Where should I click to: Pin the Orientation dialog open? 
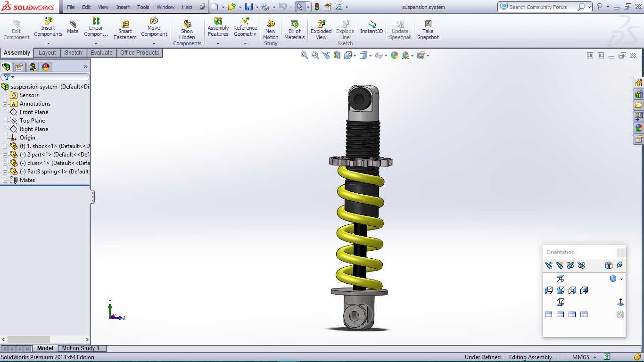619,265
